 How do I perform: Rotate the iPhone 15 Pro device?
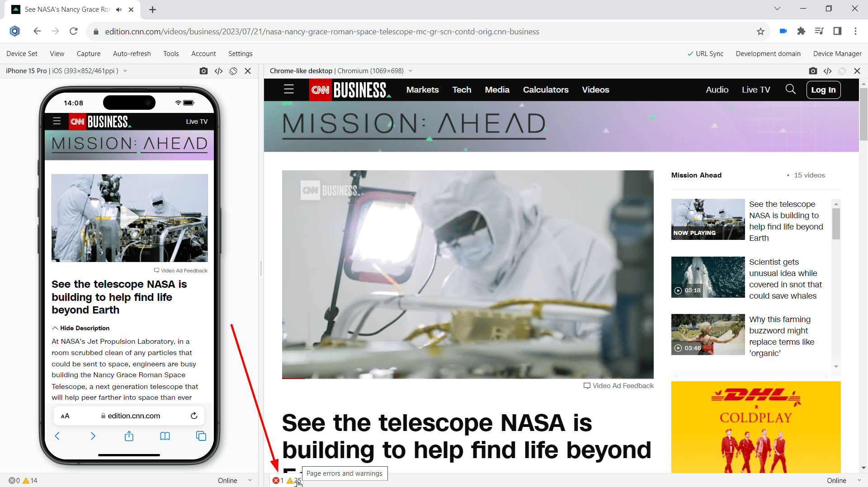[x=233, y=71]
